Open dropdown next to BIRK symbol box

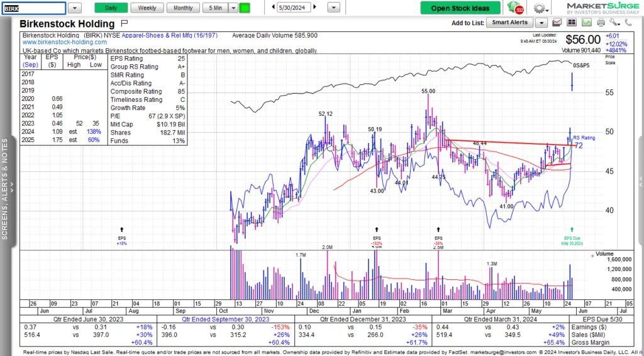point(74,8)
